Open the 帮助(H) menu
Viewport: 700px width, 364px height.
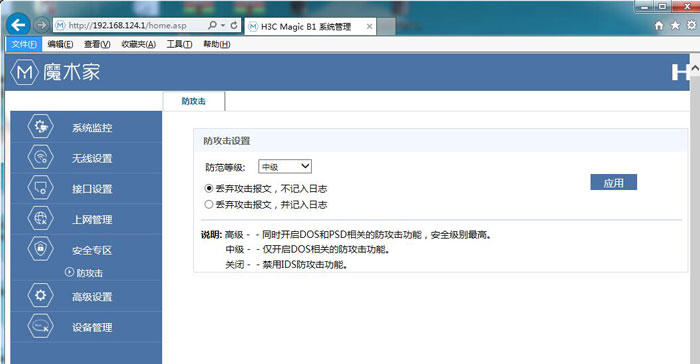[x=217, y=44]
